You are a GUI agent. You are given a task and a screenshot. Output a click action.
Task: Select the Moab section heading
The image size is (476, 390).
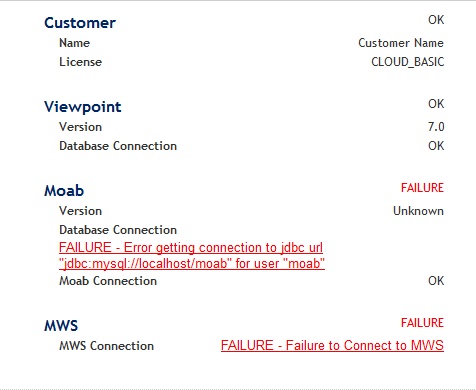64,191
